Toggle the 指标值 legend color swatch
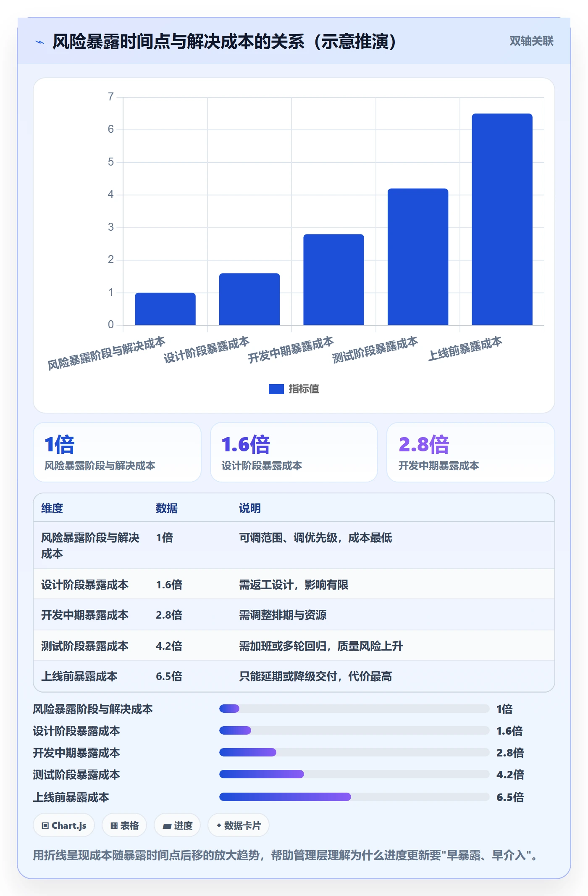Viewport: 588px width, 896px height. 276,389
